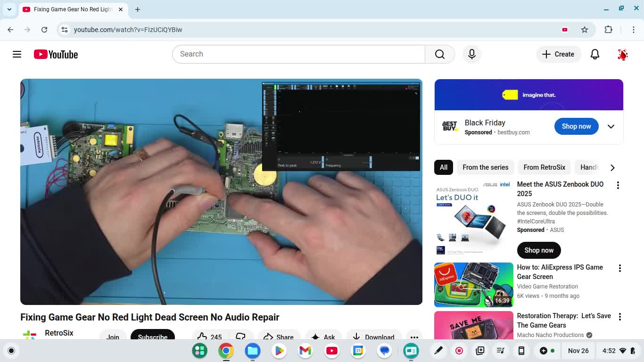The height and width of the screenshot is (362, 644).
Task: Subscribe to the RetroSix channel
Action: tap(152, 337)
